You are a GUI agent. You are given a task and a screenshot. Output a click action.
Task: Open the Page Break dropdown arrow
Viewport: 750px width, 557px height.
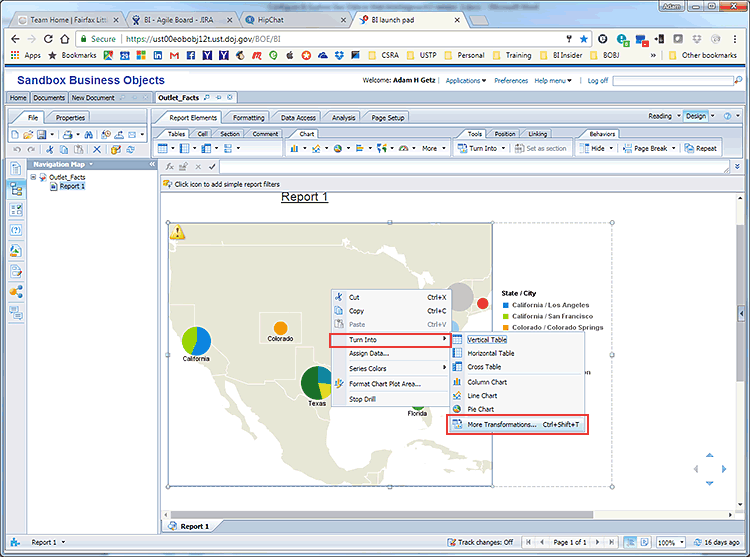(x=673, y=149)
